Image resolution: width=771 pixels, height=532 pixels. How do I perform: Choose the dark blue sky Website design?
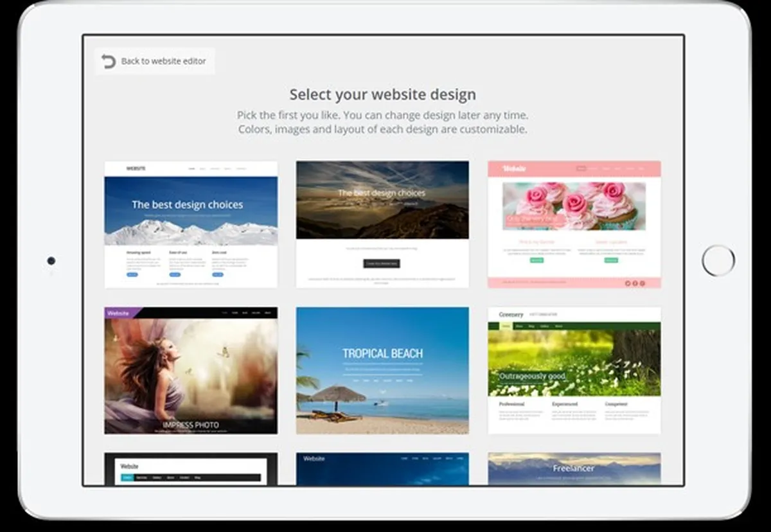tap(382, 469)
